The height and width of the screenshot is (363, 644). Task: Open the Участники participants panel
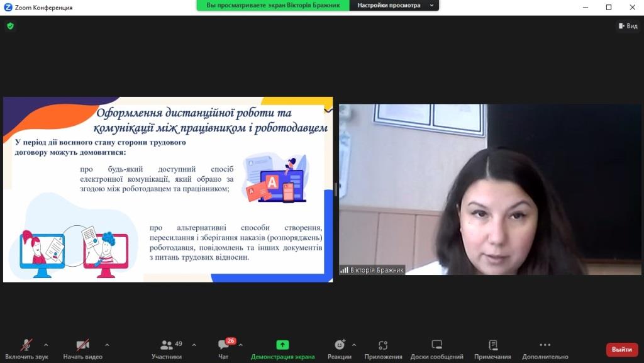point(167,349)
